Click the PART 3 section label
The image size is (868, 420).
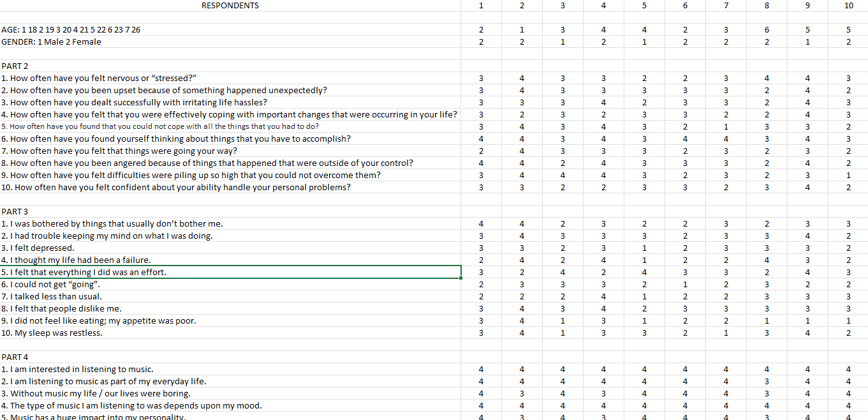[x=15, y=211]
